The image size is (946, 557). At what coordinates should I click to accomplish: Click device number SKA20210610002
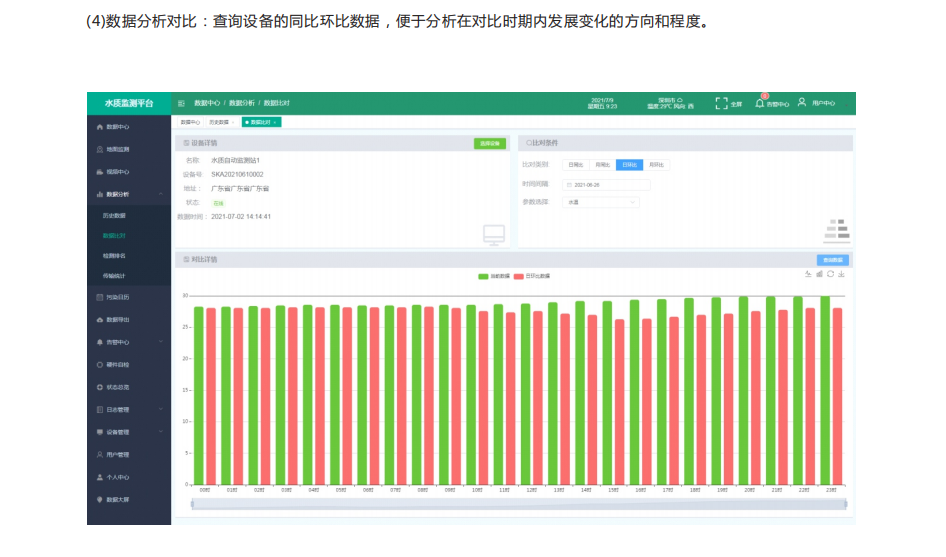click(237, 174)
